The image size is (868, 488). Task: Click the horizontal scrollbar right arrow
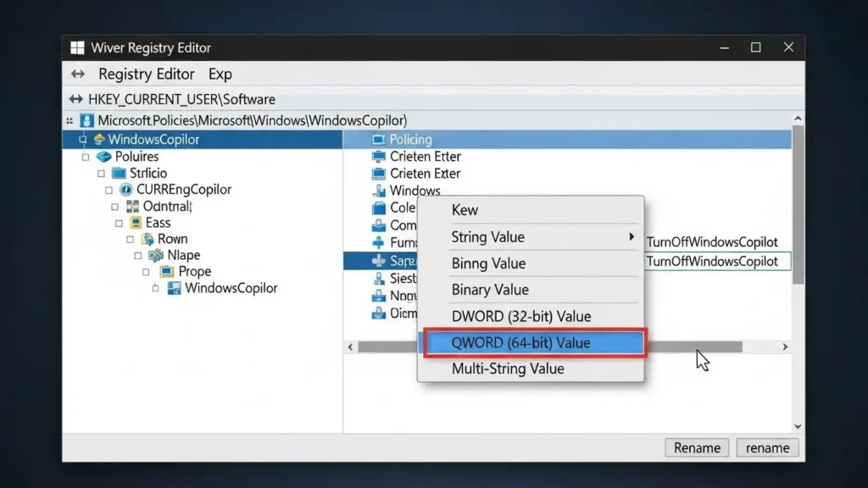coord(785,347)
